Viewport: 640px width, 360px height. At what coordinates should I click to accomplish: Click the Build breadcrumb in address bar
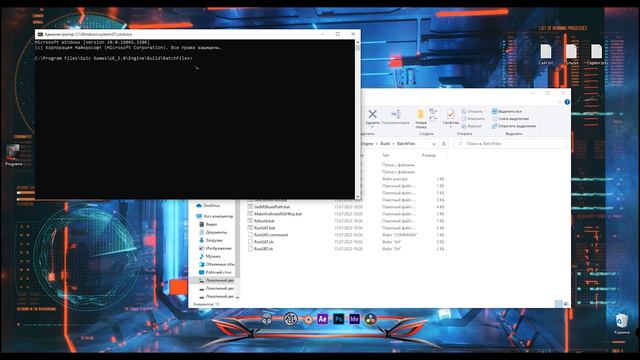point(385,144)
